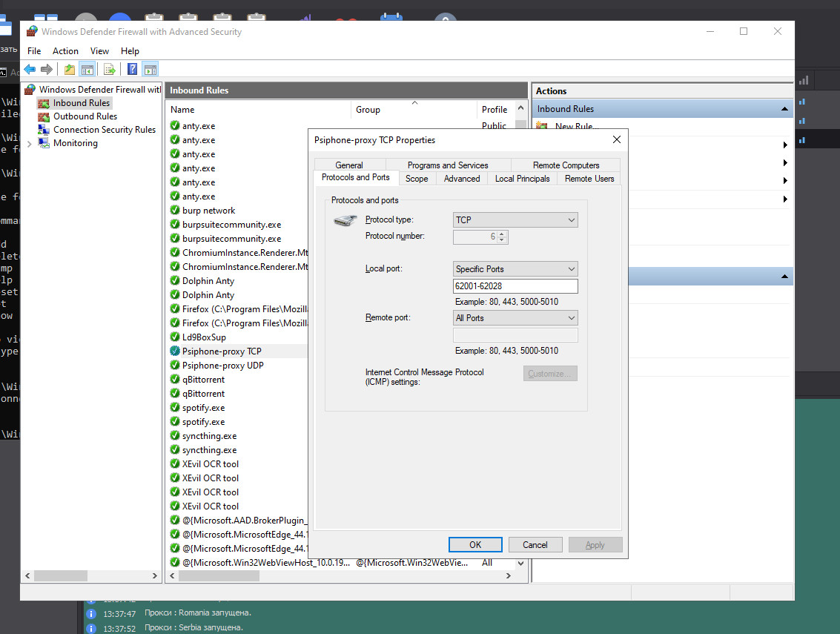Expand the Monitoring tree node
The image size is (840, 634).
click(x=30, y=143)
